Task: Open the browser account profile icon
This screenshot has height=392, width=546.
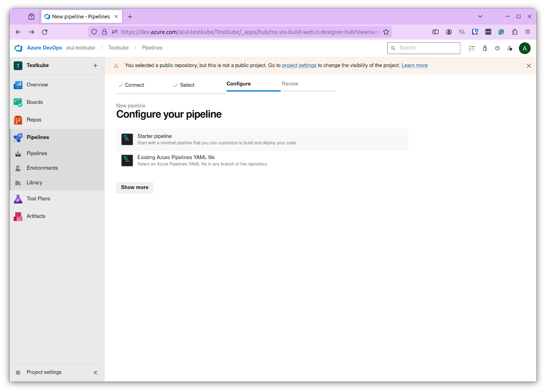Action: coord(449,32)
